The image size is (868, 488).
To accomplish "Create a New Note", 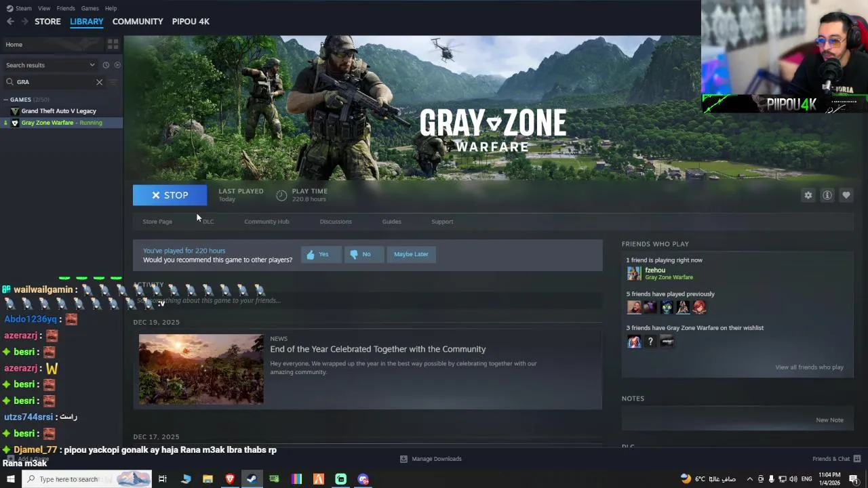I will [x=829, y=420].
